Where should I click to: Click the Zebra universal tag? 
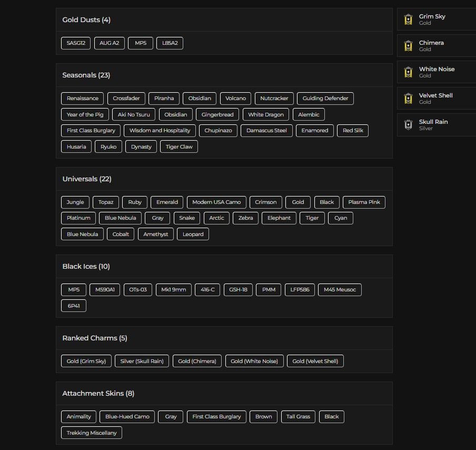point(245,218)
